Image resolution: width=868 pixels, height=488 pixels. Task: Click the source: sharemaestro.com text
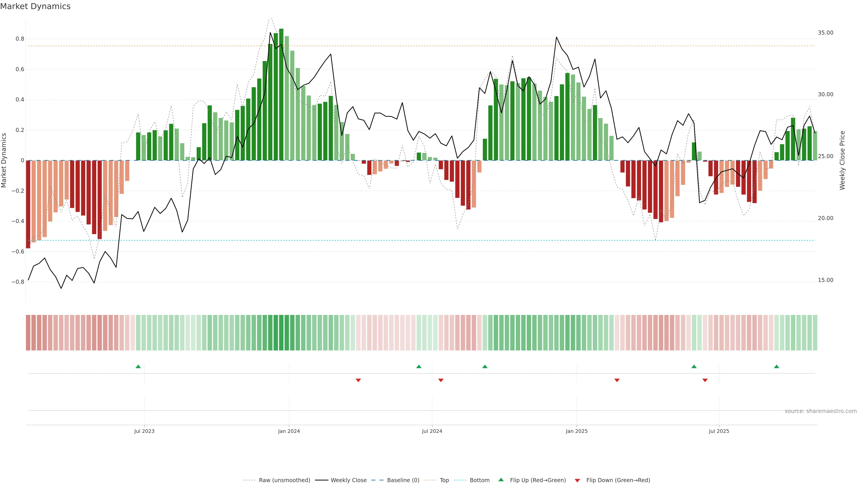click(821, 411)
